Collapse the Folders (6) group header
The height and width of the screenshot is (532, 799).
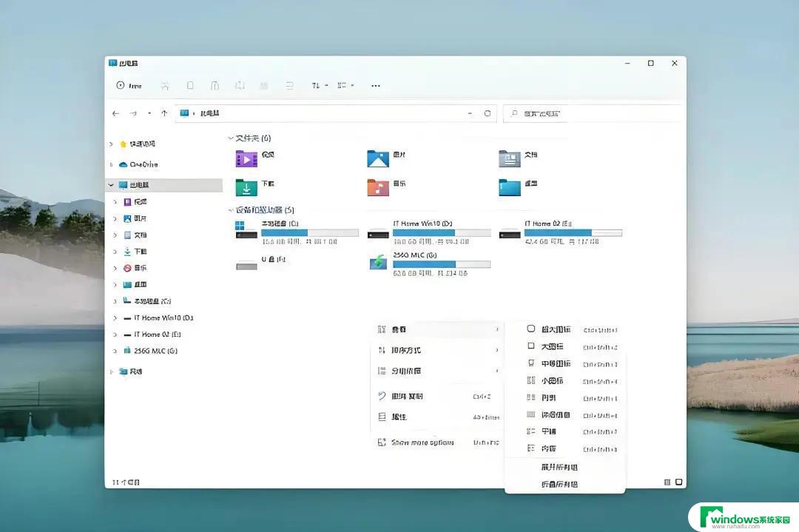(231, 138)
